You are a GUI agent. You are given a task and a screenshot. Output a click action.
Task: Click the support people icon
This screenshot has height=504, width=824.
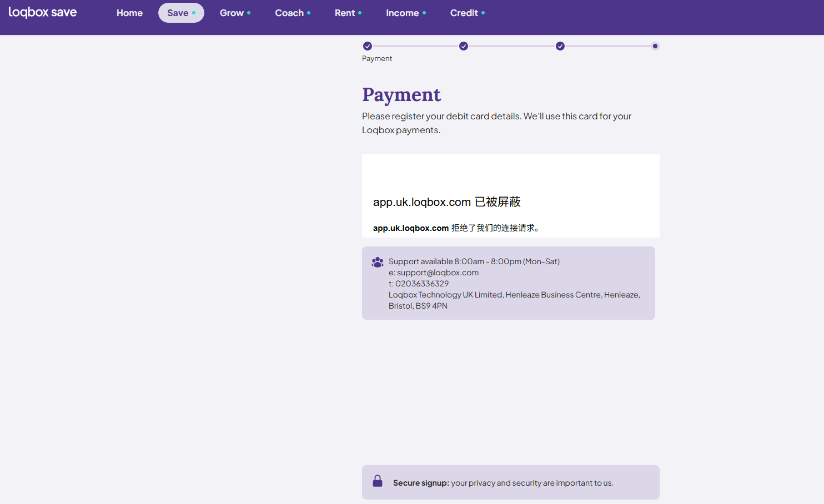pyautogui.click(x=378, y=262)
